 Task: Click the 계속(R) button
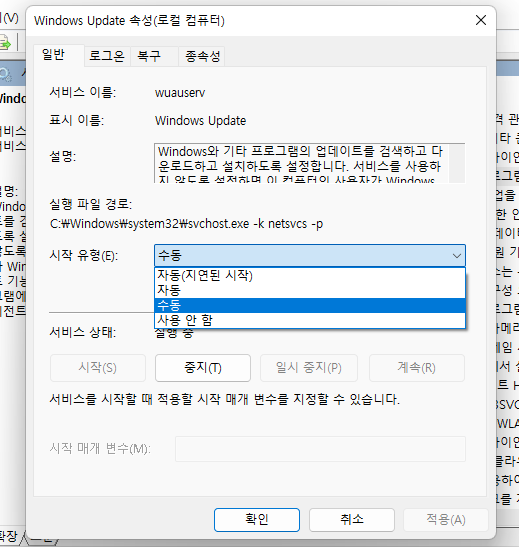[x=417, y=368]
